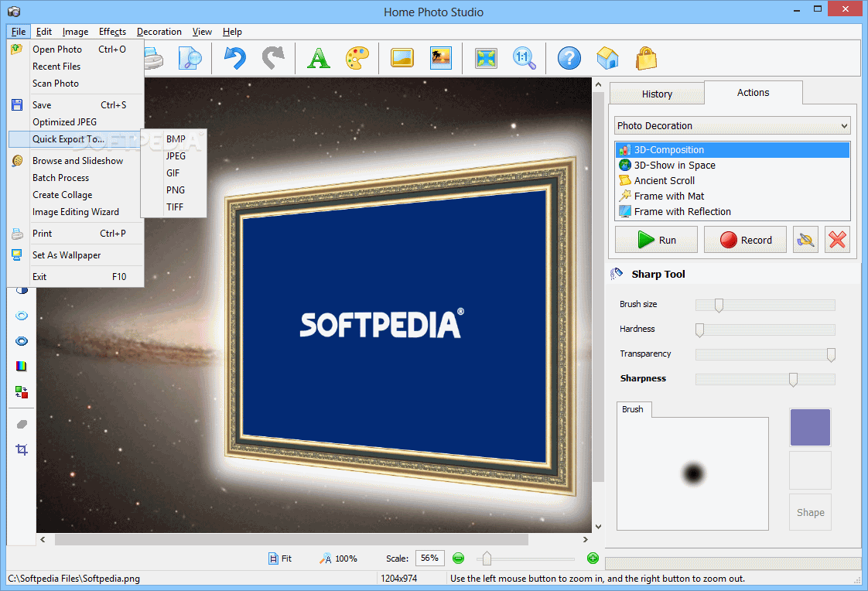Click the color bars icon in left toolbar

(x=22, y=366)
